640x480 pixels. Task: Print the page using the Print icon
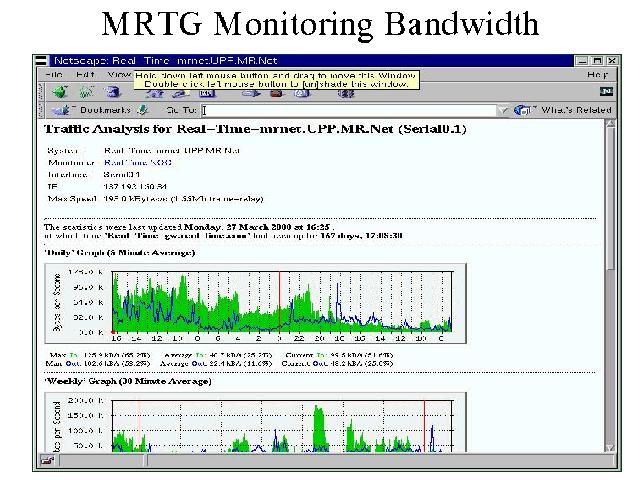(251, 94)
